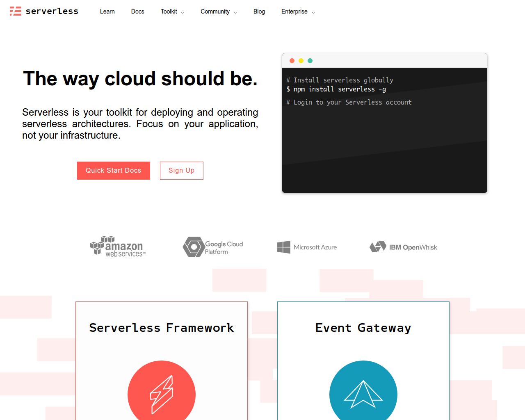Viewport: 525px width, 420px height.
Task: Click the Quick Start Docs button
Action: tap(114, 171)
